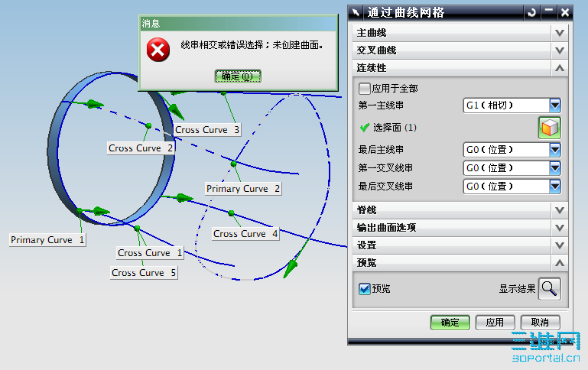Click the 取消 button
Viewport: 588px width, 370px height.
[540, 323]
